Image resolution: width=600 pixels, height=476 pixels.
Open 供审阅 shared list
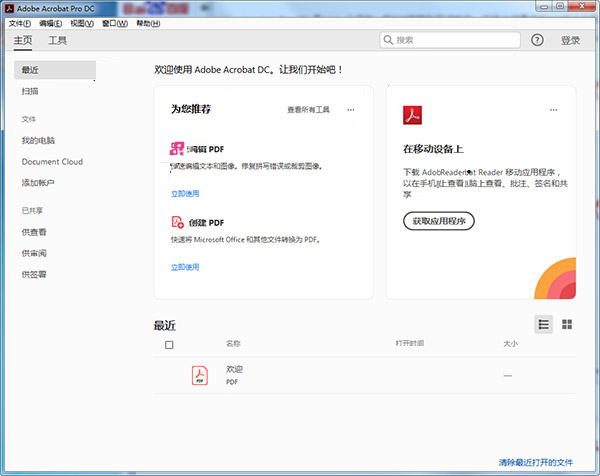pyautogui.click(x=34, y=253)
